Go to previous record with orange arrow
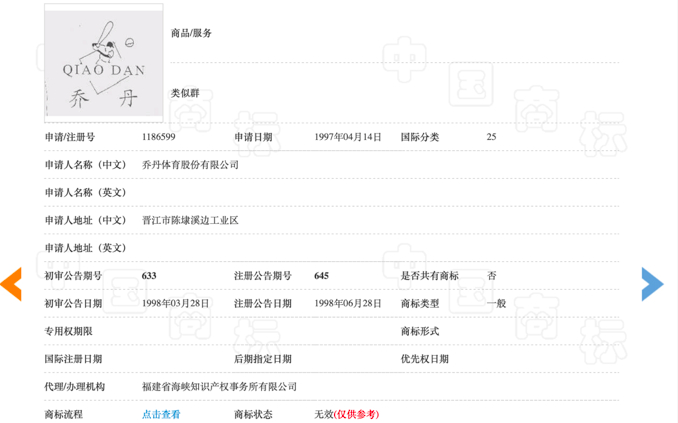The image size is (678, 423). click(11, 284)
